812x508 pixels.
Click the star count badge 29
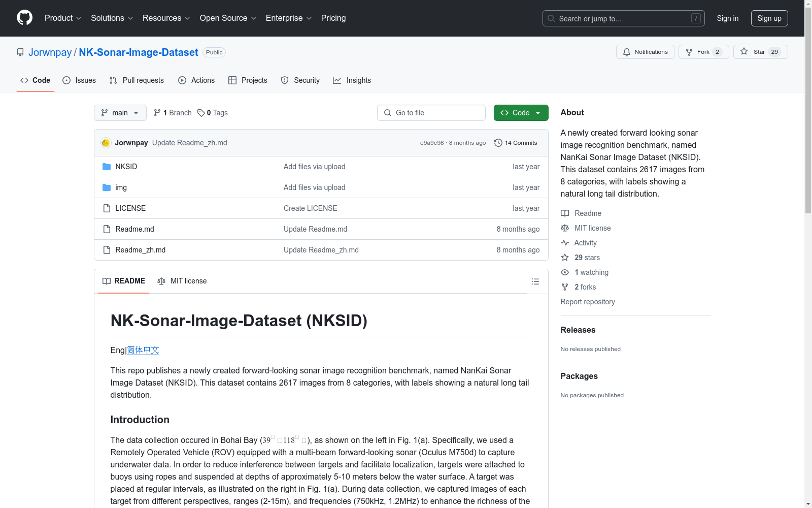point(774,52)
